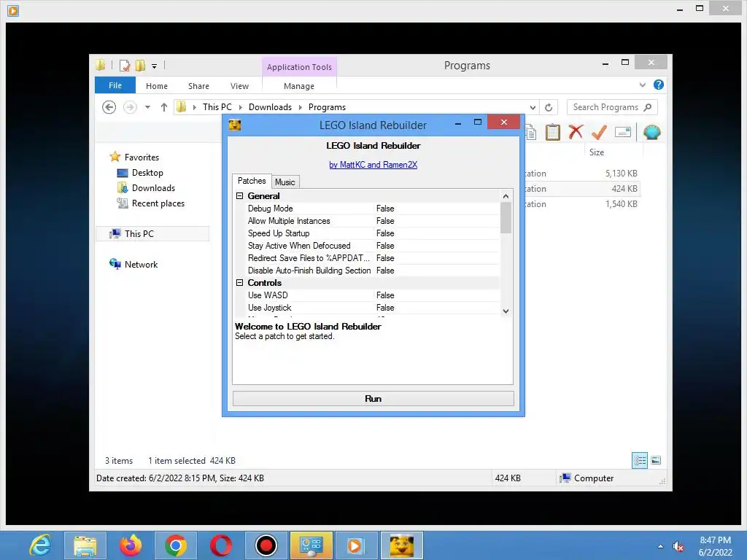Click Downloads in the address breadcrumb
The height and width of the screenshot is (560, 747).
pos(270,107)
